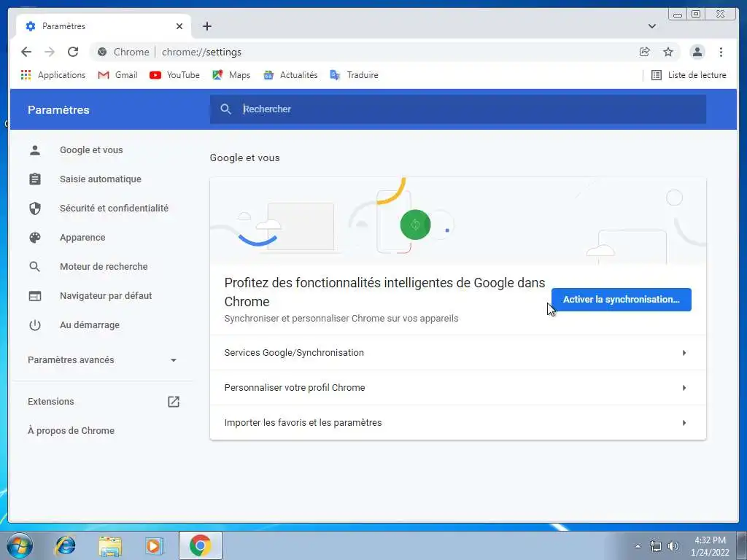Show hidden tray icons arrow
This screenshot has width=747, height=560.
point(638,546)
